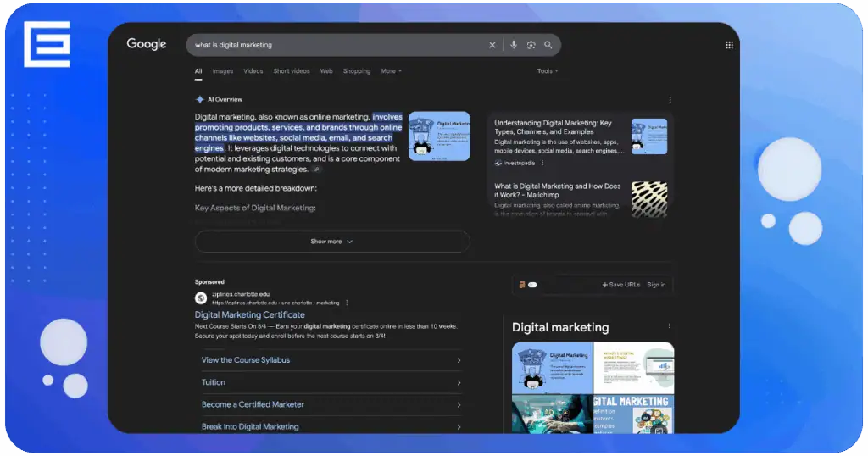Open the Google apps grid icon
This screenshot has height=456, width=868.
[x=729, y=45]
